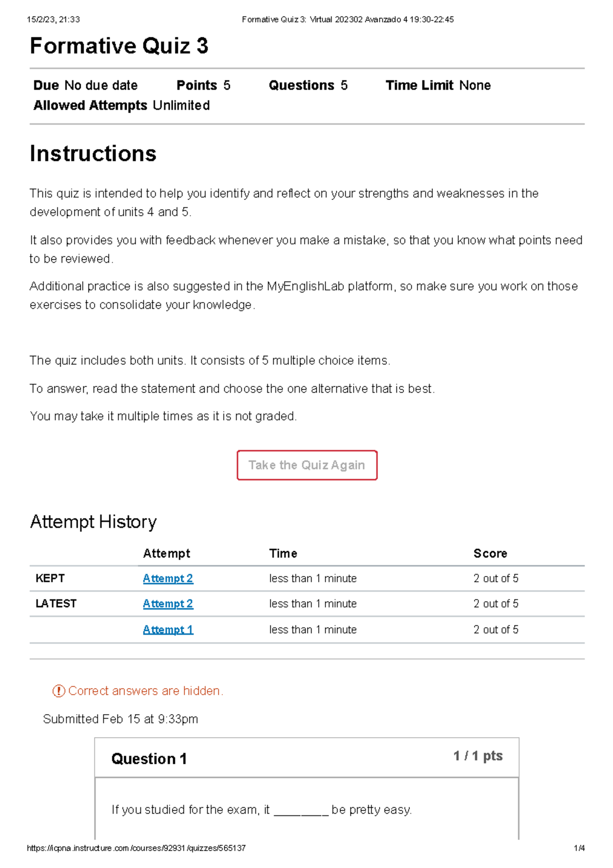613x868 pixels.
Task: Click the warning icon beside the hidden answers notice
Action: point(59,691)
